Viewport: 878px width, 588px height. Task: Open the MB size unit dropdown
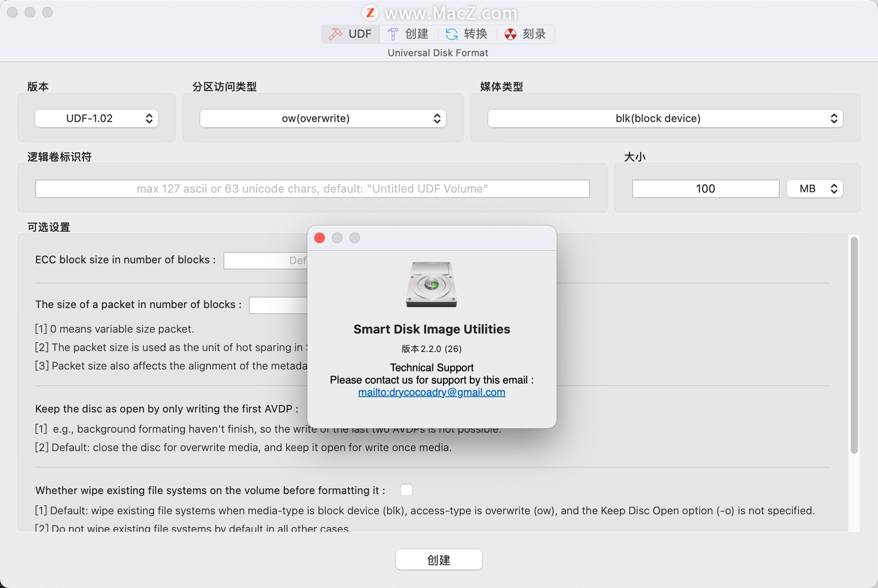814,189
